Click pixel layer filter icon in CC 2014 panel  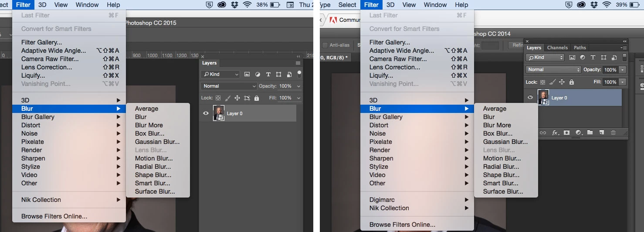pos(572,58)
